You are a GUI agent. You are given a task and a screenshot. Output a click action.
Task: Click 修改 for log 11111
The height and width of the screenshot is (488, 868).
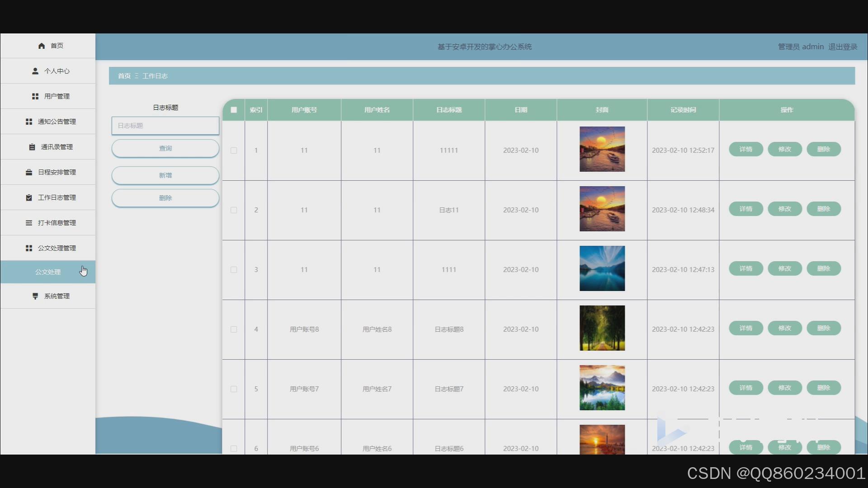tap(785, 149)
